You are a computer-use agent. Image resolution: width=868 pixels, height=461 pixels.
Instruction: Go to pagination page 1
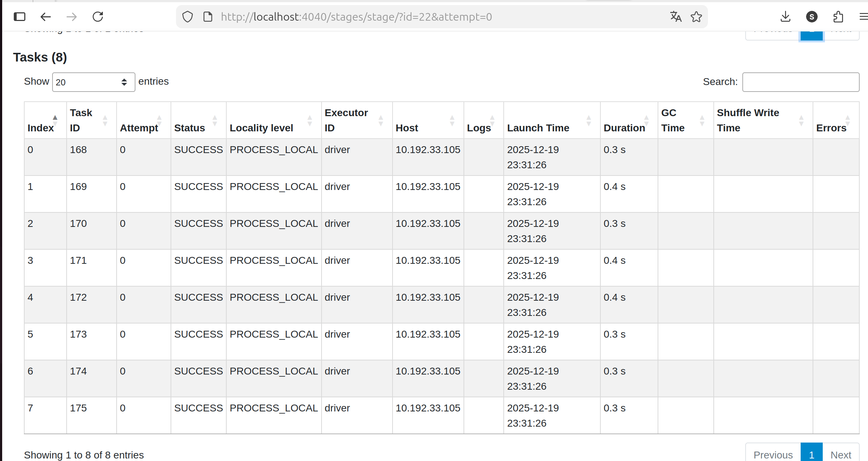(812, 454)
